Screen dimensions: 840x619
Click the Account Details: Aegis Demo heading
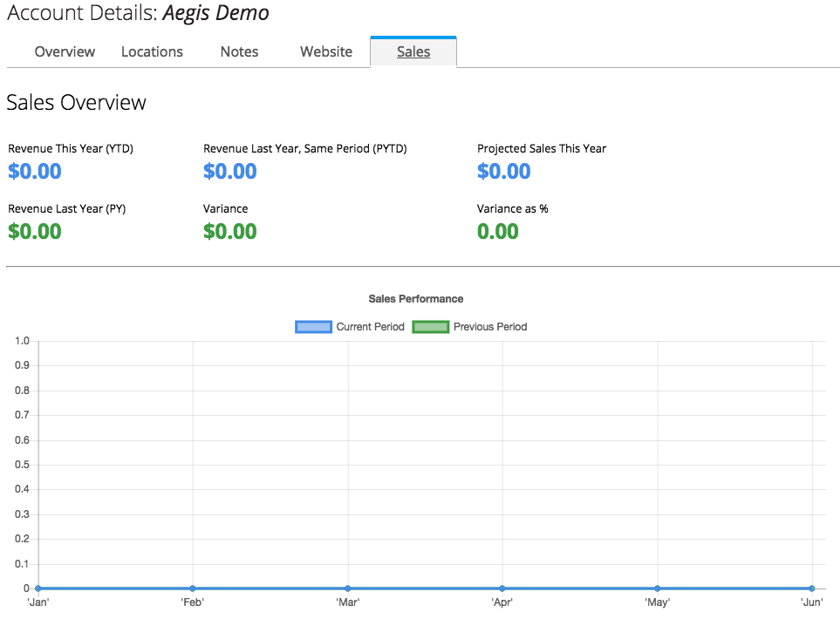coord(138,13)
